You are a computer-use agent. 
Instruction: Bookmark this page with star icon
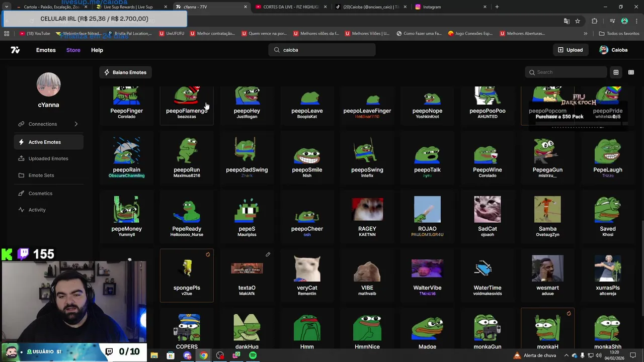coord(578,21)
